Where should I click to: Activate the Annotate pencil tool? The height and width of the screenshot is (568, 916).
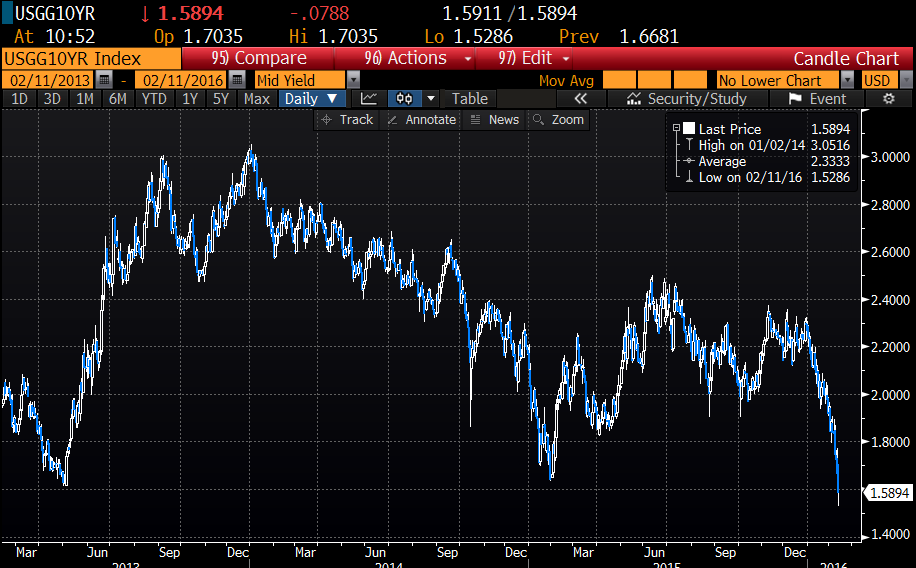tap(421, 120)
